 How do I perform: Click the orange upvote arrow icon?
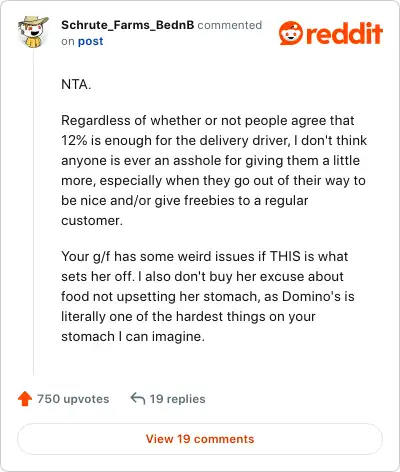click(x=25, y=399)
